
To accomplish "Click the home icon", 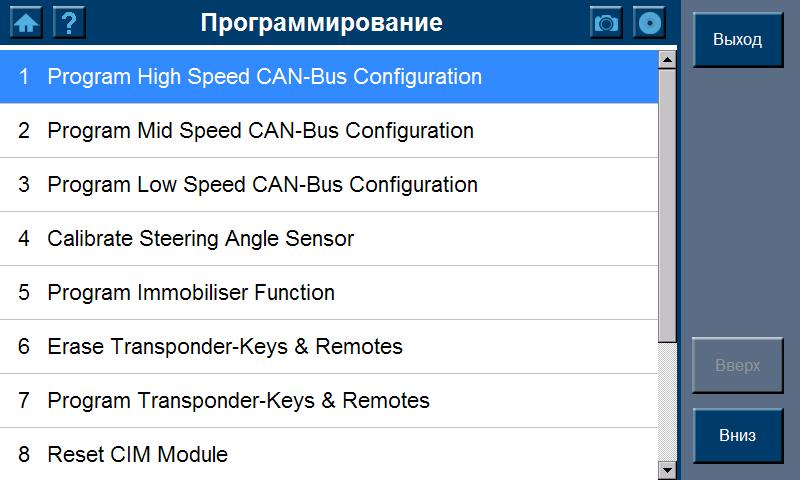I will tap(25, 23).
